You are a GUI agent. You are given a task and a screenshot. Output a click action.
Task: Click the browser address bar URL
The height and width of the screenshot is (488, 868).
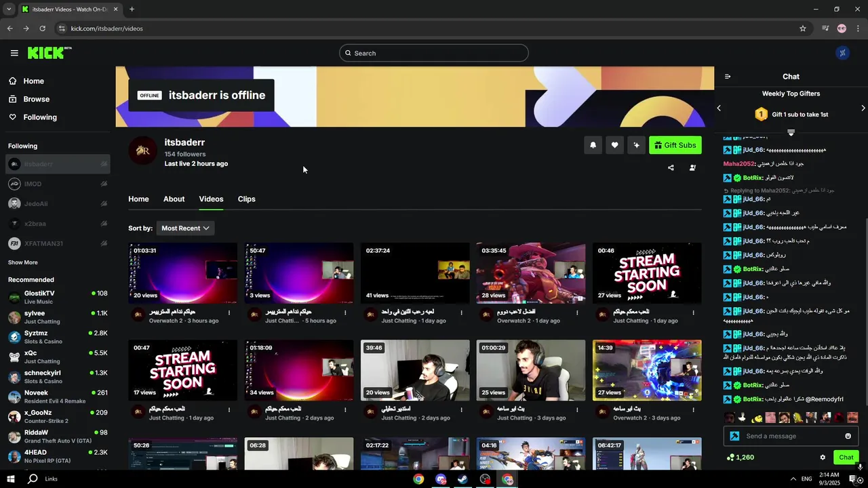pos(107,28)
